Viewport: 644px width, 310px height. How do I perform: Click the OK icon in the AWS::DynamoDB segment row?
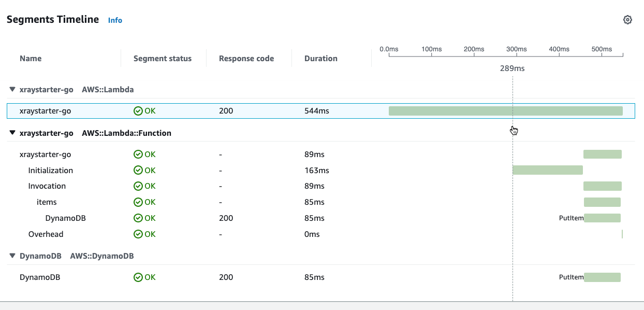tap(138, 277)
